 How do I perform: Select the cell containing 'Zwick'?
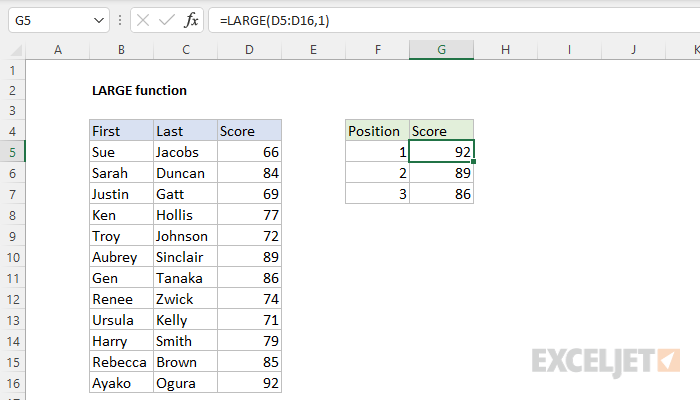coord(186,299)
